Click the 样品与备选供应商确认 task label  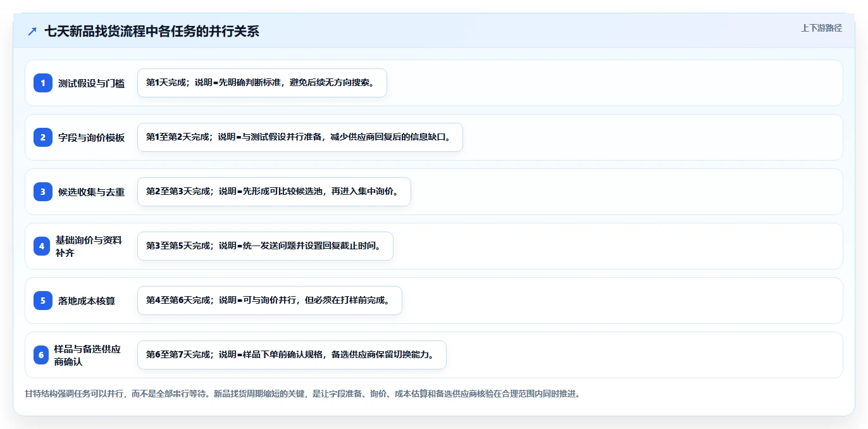tap(88, 355)
